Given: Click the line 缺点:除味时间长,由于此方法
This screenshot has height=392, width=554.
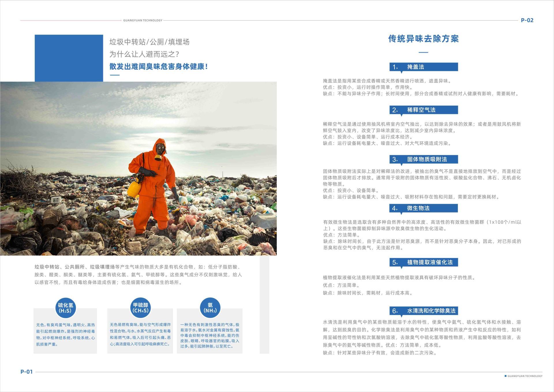Looking at the screenshot, I should pyautogui.click(x=422, y=244).
